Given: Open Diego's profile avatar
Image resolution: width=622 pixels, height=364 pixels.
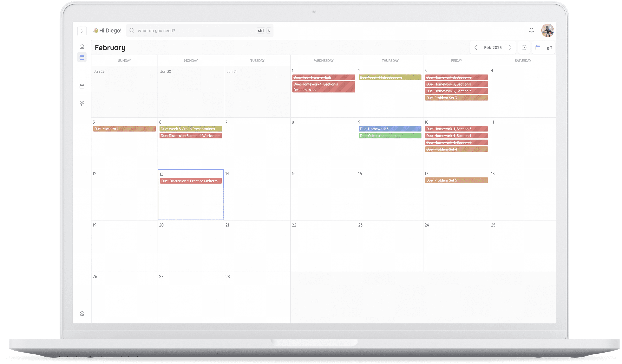Looking at the screenshot, I should [x=547, y=30].
